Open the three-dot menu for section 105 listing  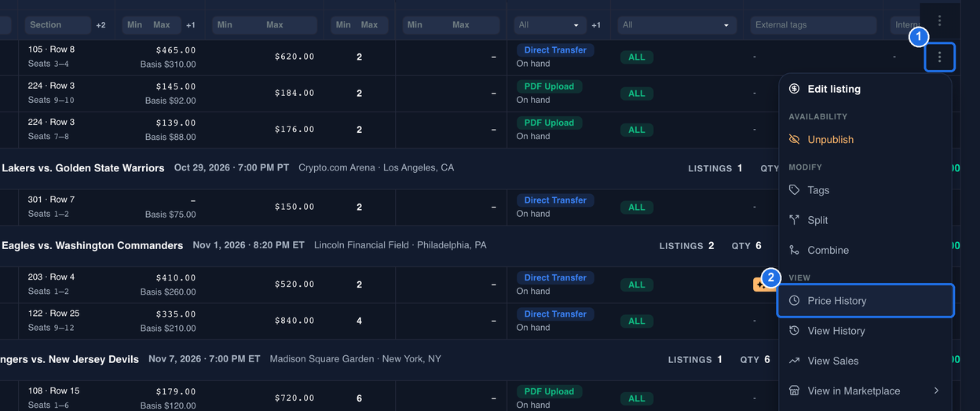point(939,57)
